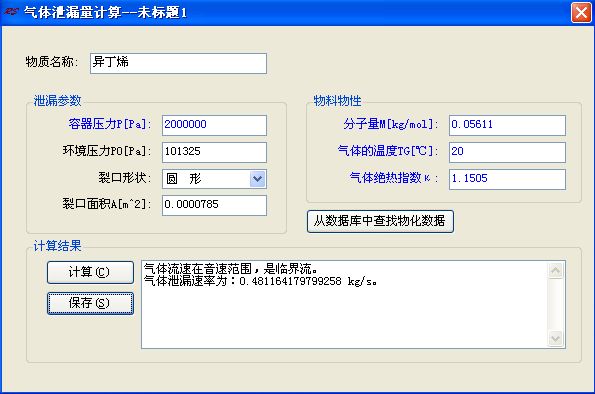Click the 环境压力P0 field showing 101325

click(x=214, y=152)
